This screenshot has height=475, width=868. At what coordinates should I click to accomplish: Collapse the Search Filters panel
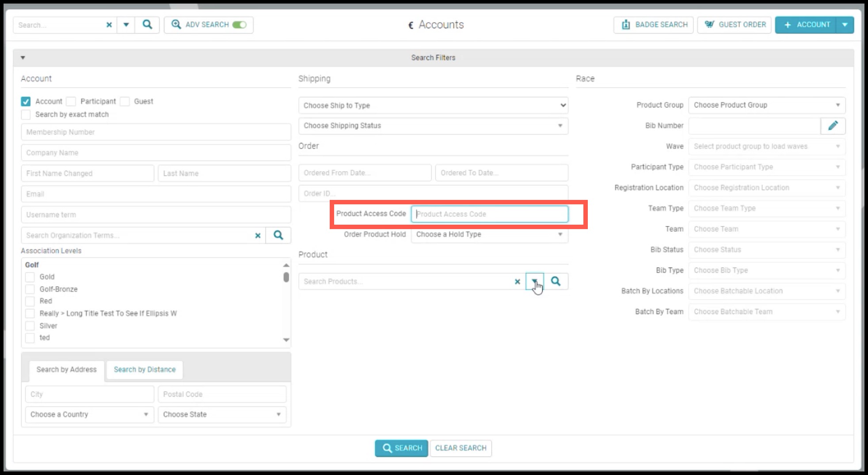point(23,57)
